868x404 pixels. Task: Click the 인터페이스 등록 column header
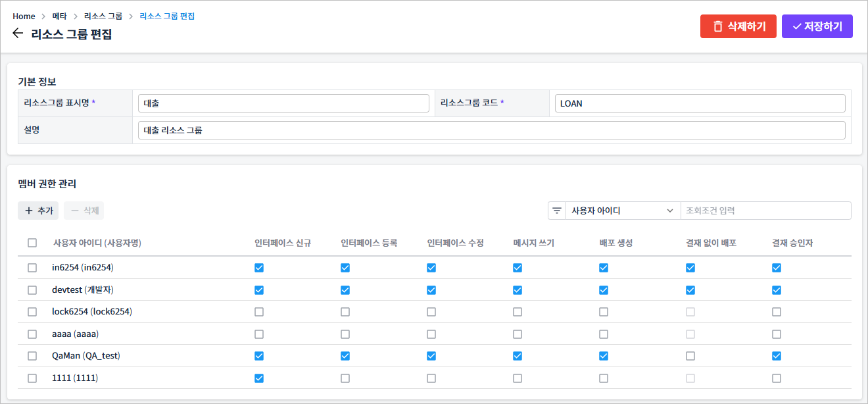pyautogui.click(x=369, y=243)
